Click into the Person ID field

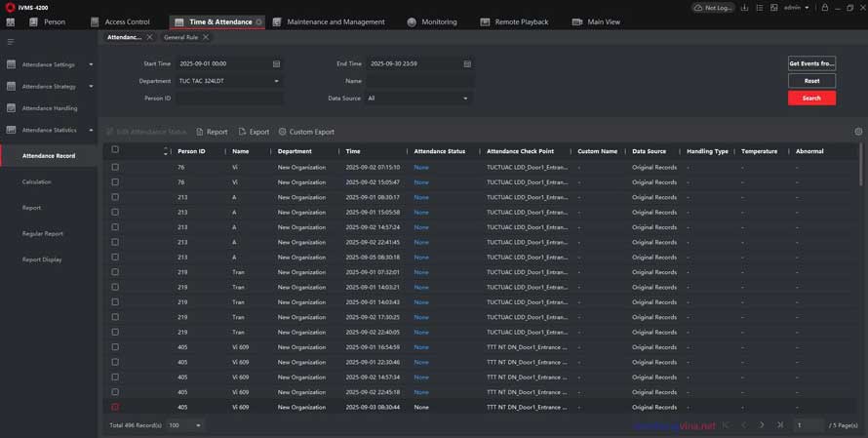pyautogui.click(x=228, y=99)
